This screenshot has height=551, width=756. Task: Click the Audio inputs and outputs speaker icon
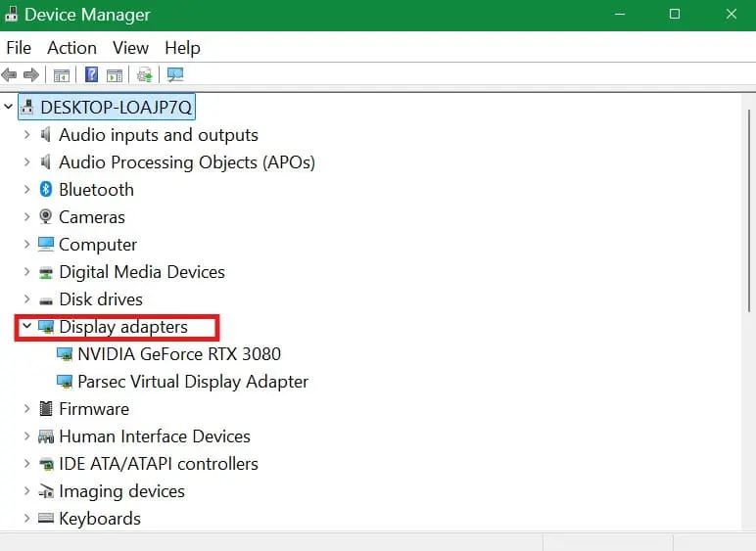[45, 134]
